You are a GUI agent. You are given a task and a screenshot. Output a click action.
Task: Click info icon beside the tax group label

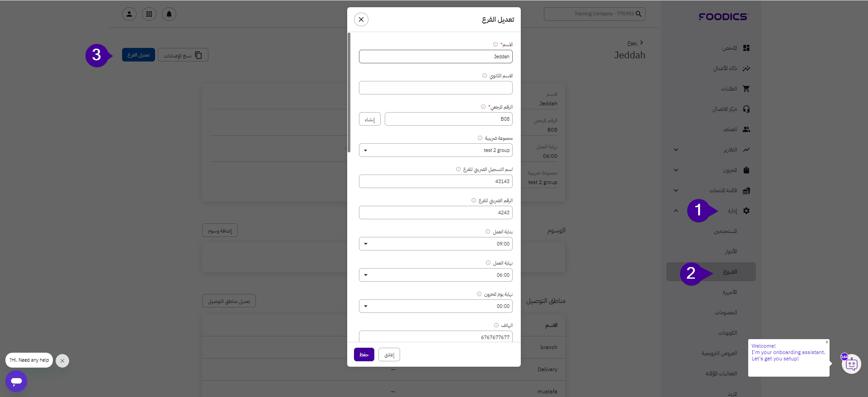480,138
